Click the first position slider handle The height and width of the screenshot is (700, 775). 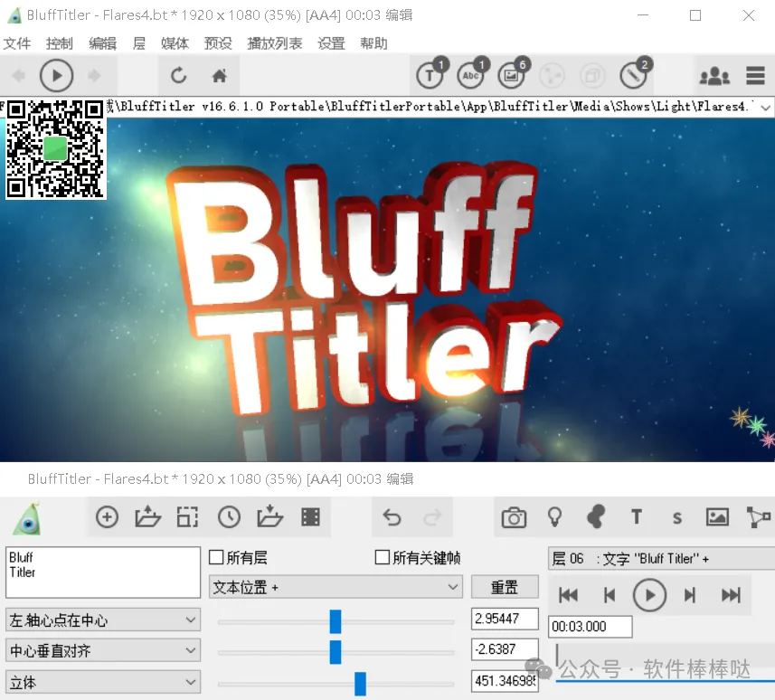coord(336,621)
